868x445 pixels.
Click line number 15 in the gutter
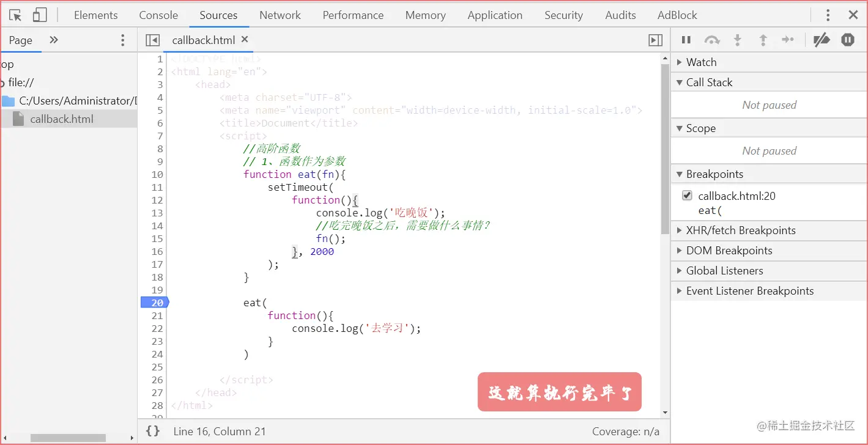tap(157, 238)
